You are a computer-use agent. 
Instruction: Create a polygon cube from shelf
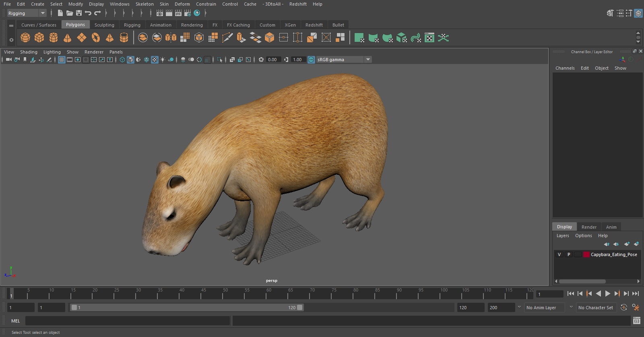(39, 38)
